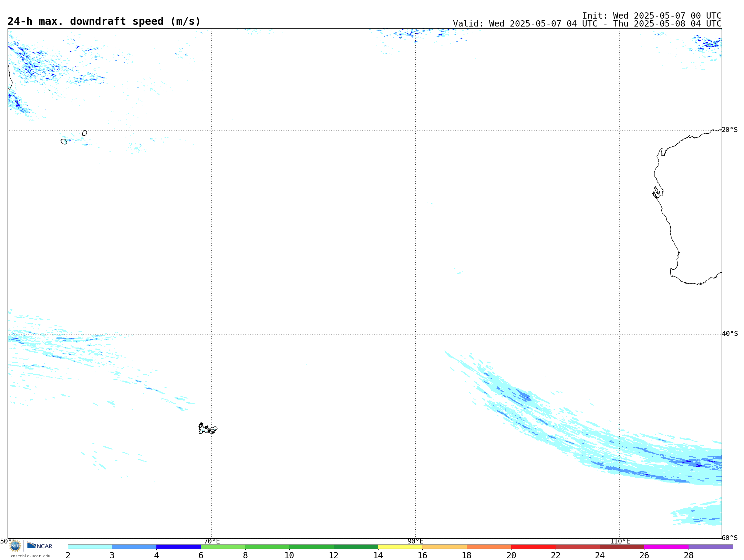Click the 'Valid:' time range text

(x=587, y=24)
